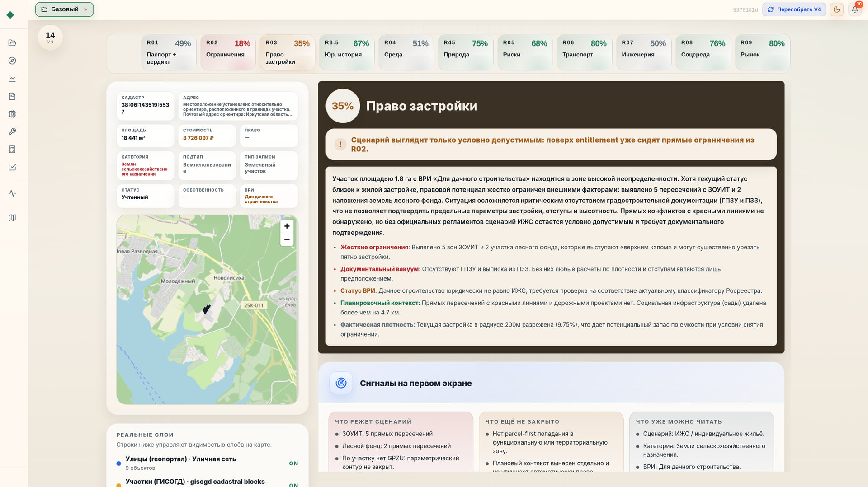Click the Планировочный контекст bullet heading
This screenshot has height=487, width=868.
380,303
